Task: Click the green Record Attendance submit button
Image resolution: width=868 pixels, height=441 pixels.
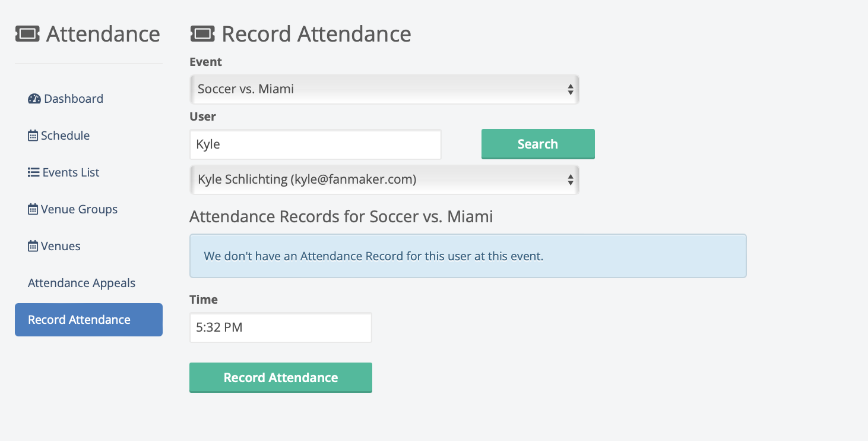Action: [x=280, y=377]
